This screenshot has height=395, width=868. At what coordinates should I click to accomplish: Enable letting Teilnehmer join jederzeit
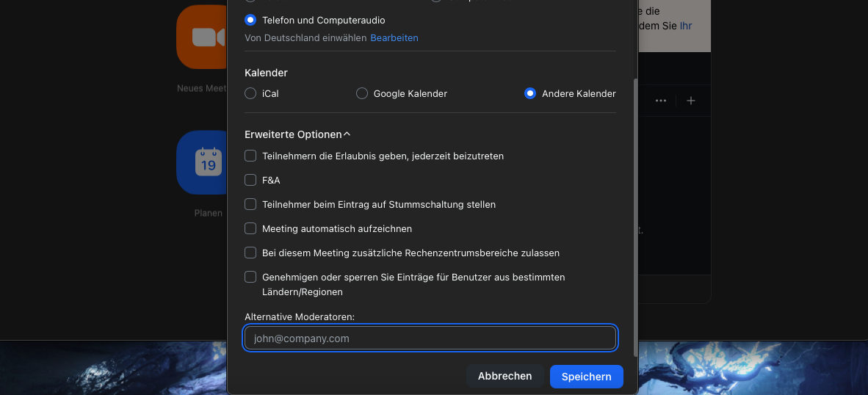tap(250, 156)
